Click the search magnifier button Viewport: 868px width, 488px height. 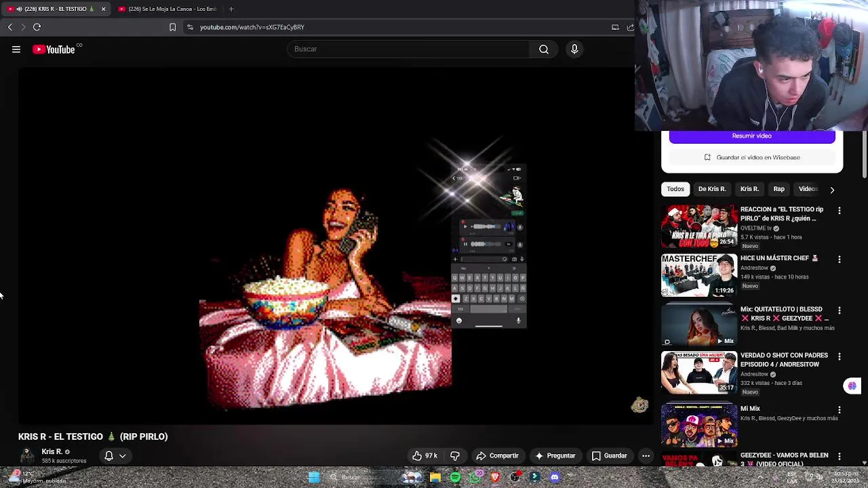pyautogui.click(x=544, y=49)
